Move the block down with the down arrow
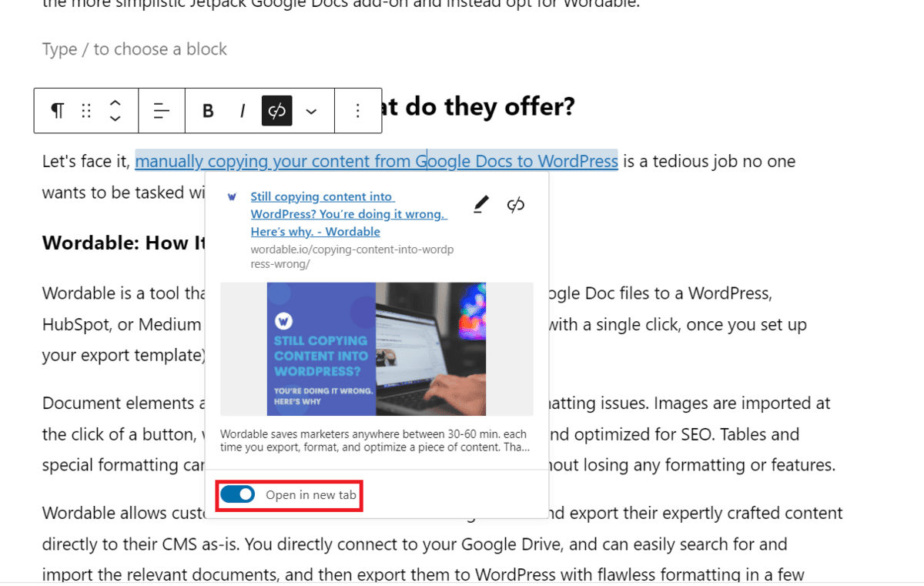Screen dimensions: 924x586 (x=114, y=119)
